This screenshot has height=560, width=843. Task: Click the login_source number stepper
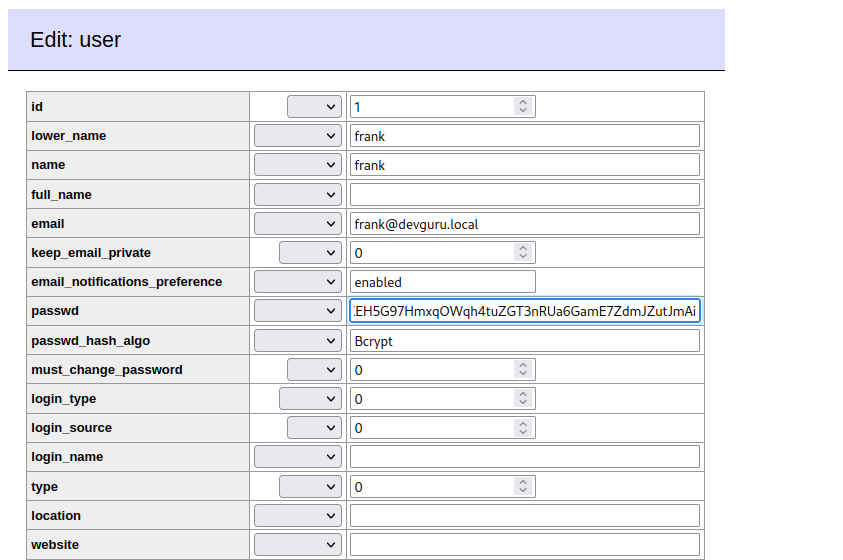point(522,428)
